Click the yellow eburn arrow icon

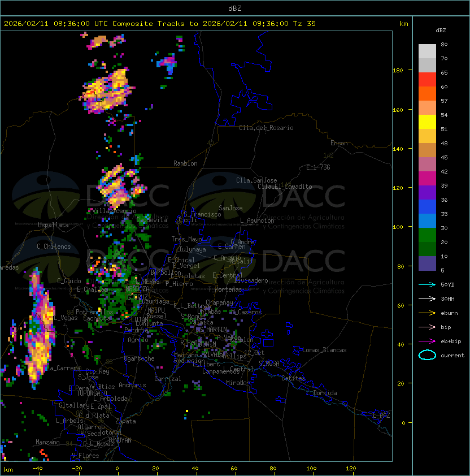tap(427, 313)
